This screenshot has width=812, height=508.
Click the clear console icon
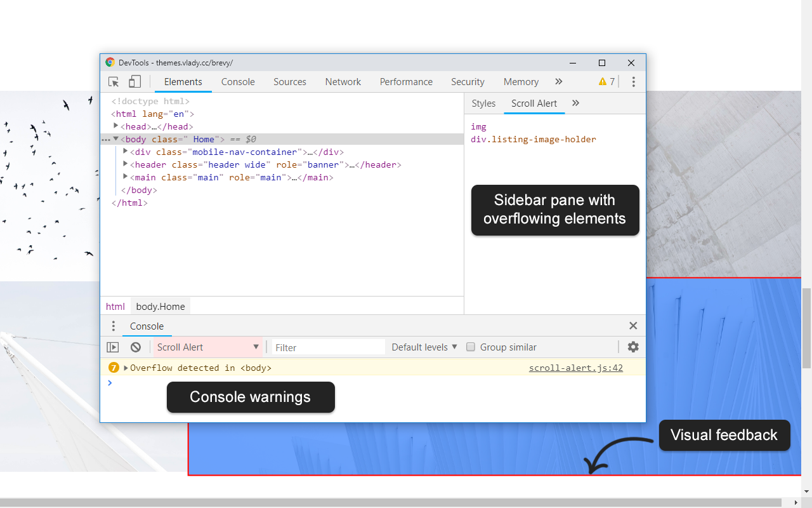(136, 347)
